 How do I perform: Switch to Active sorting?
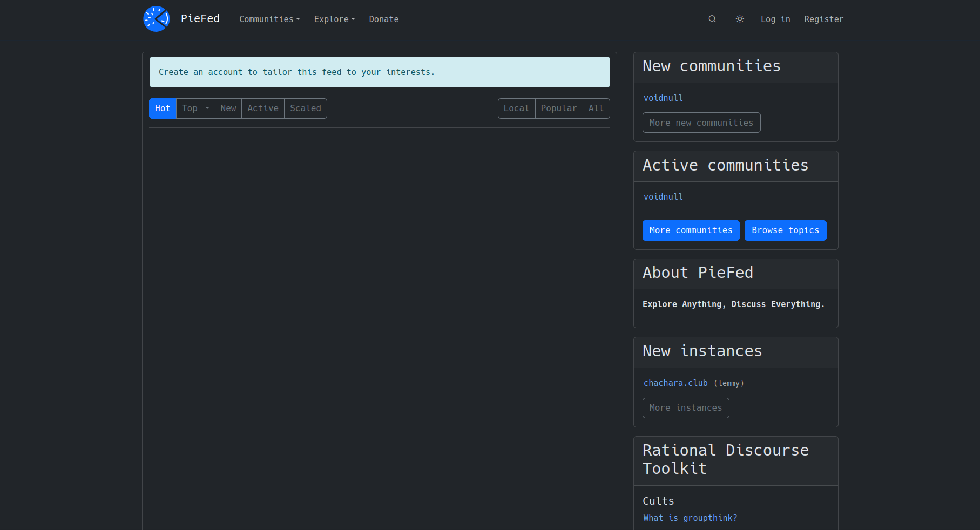click(263, 108)
